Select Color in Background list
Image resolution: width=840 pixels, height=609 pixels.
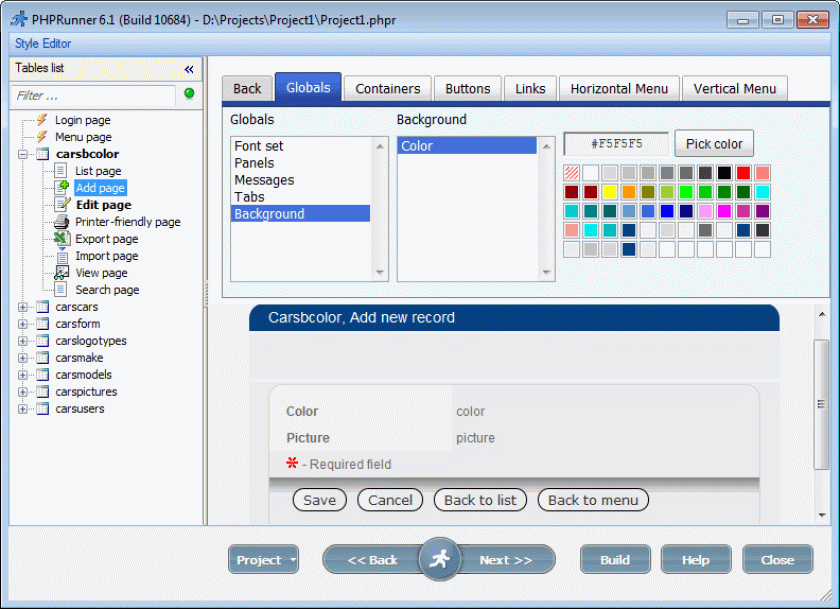[x=467, y=146]
